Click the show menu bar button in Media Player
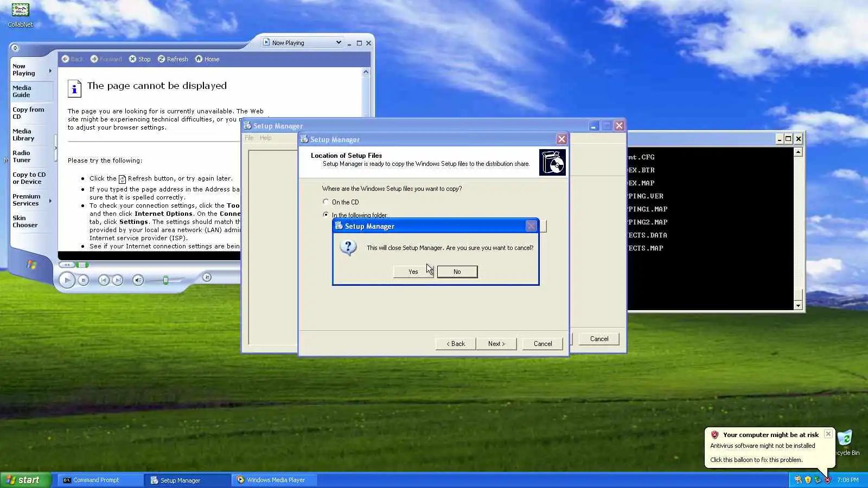The width and height of the screenshot is (868, 488). 15,48
